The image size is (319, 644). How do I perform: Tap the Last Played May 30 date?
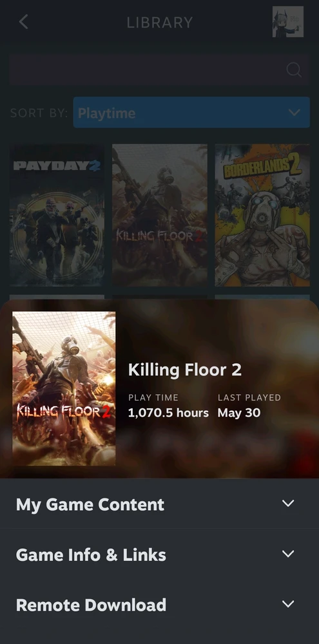(x=239, y=413)
